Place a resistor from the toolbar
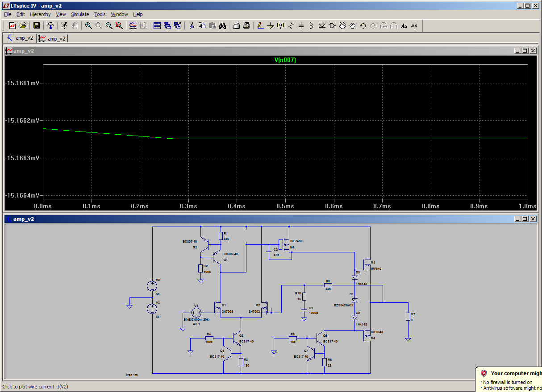 pyautogui.click(x=291, y=26)
